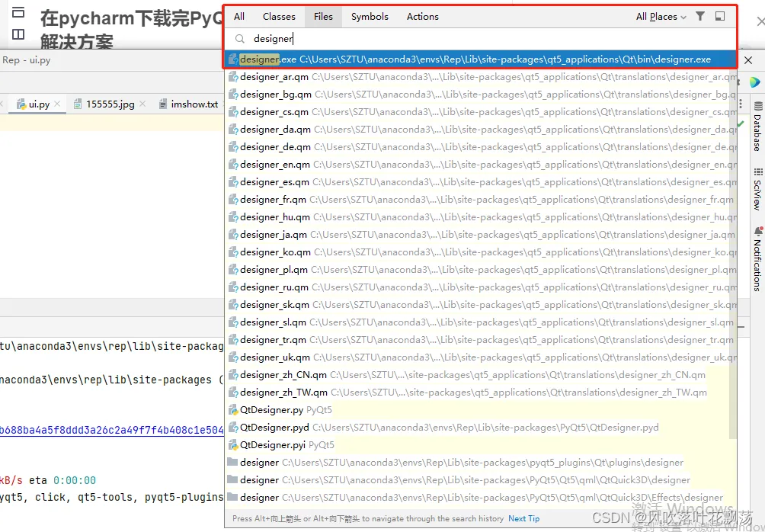The width and height of the screenshot is (765, 532).
Task: Click the magnifier icon in search box
Action: (239, 39)
